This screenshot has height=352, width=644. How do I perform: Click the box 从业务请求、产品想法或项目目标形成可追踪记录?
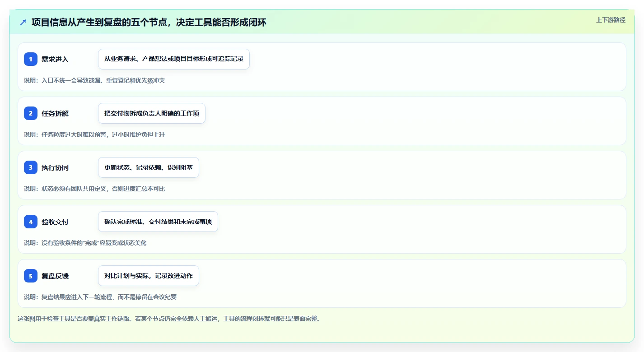(x=174, y=59)
